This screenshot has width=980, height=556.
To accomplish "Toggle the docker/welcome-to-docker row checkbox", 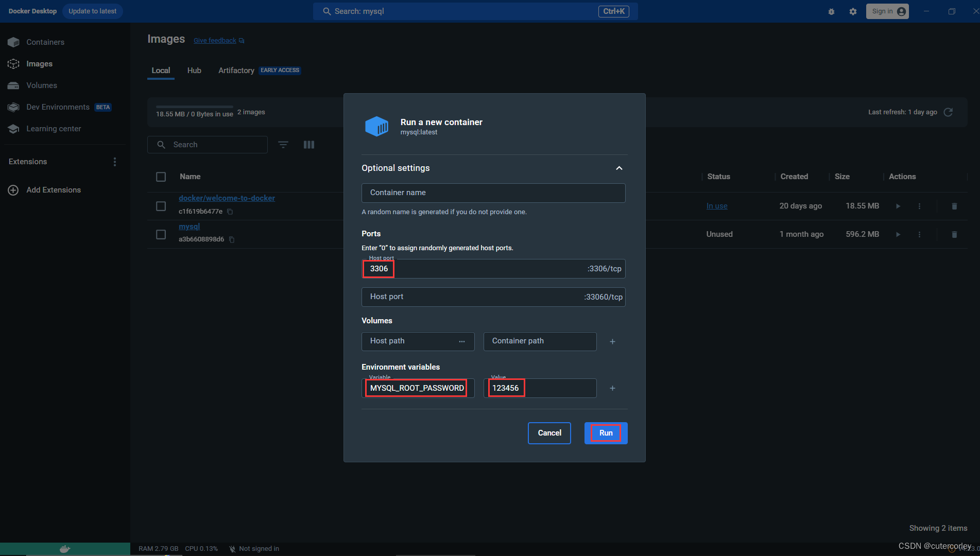I will (x=161, y=206).
